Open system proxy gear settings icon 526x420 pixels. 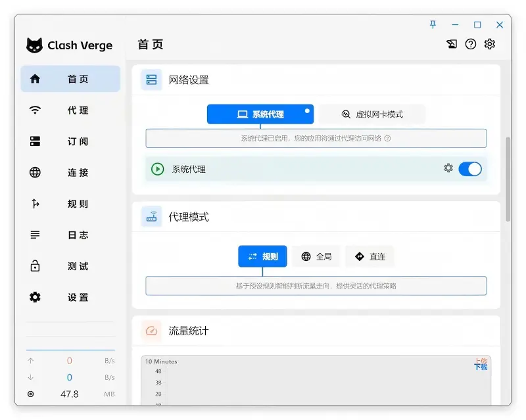coord(448,168)
